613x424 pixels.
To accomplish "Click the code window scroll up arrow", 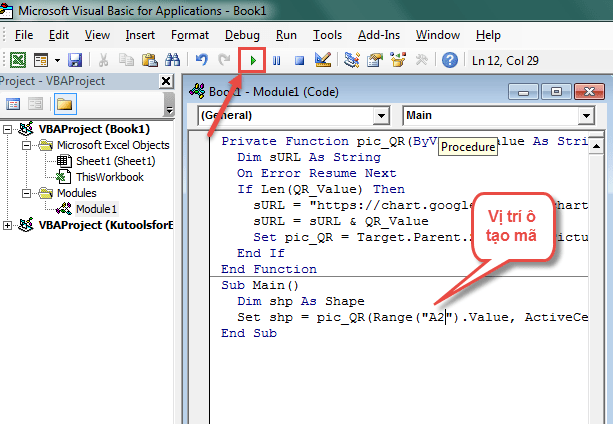I will tap(596, 147).
